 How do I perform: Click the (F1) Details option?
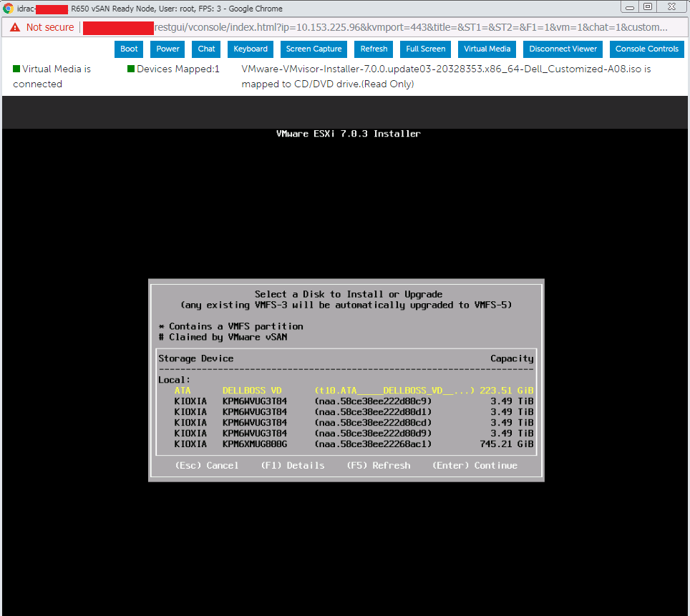[293, 466]
